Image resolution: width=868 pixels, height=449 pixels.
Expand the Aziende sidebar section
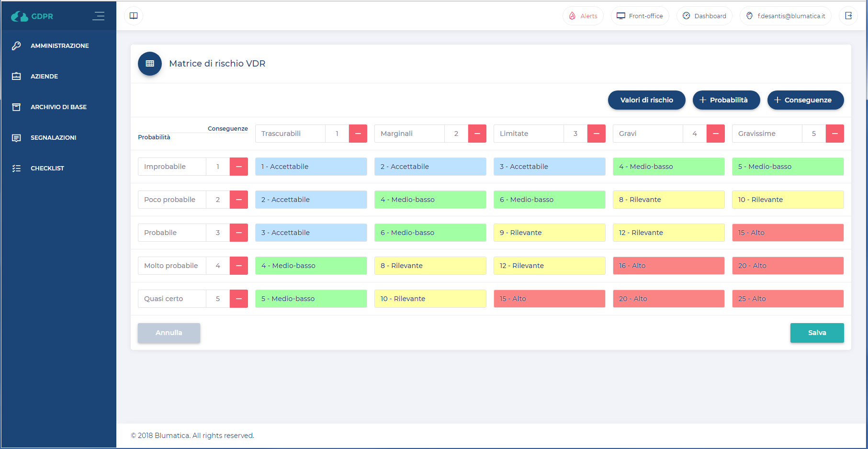click(x=44, y=77)
